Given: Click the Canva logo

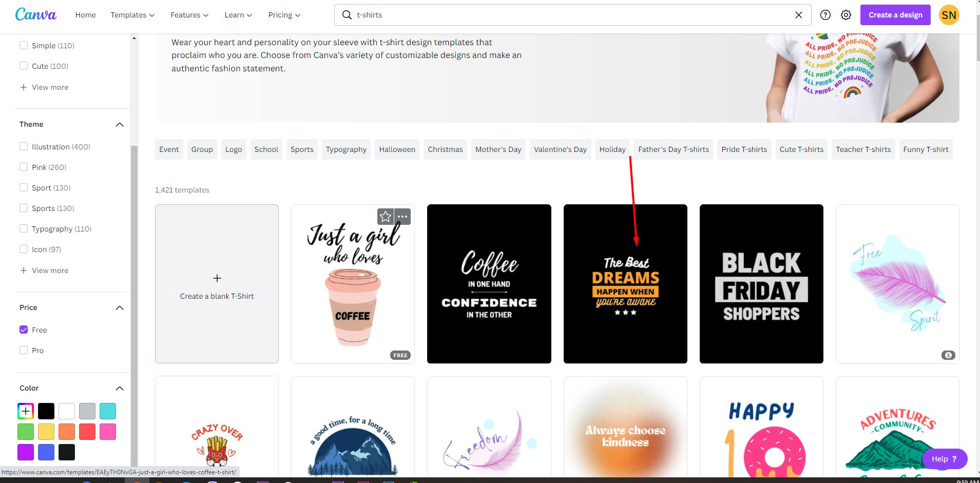Looking at the screenshot, I should 35,15.
